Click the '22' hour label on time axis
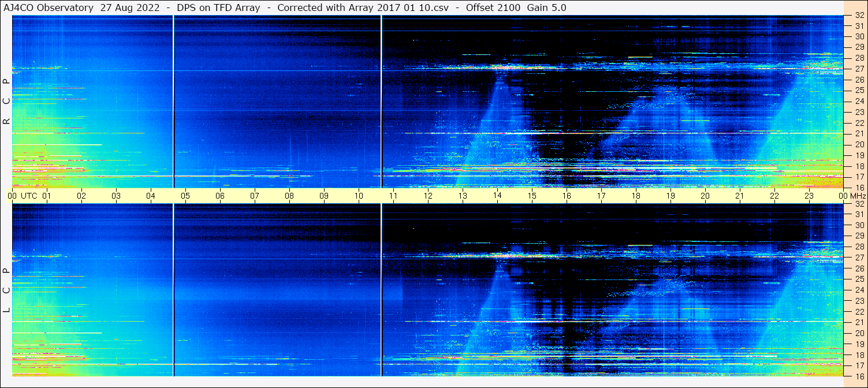The width and height of the screenshot is (868, 388). [x=774, y=196]
